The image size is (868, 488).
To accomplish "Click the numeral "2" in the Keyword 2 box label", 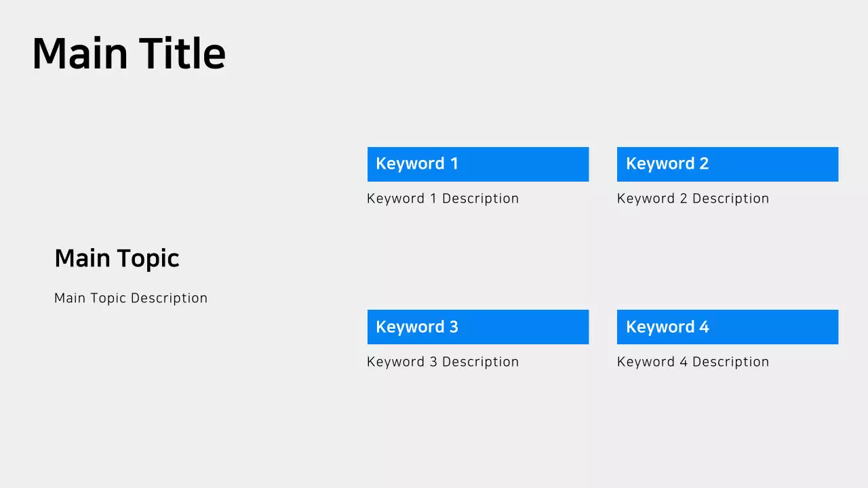I will coord(704,163).
